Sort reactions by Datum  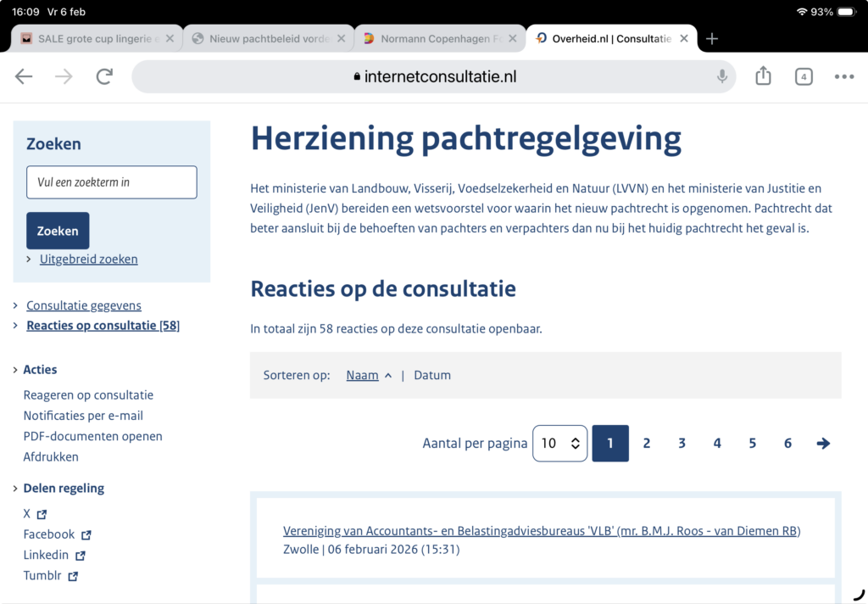coord(432,375)
